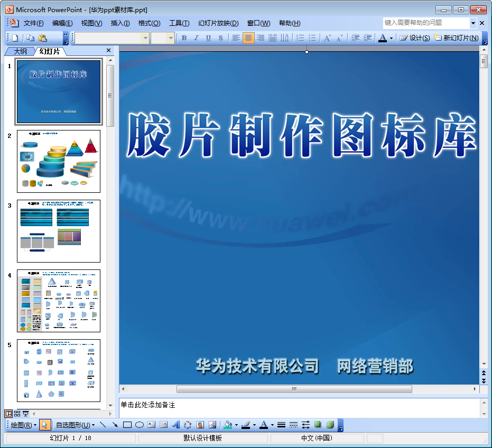
Task: Click the Distributed alignment icon
Action: pyautogui.click(x=272, y=38)
